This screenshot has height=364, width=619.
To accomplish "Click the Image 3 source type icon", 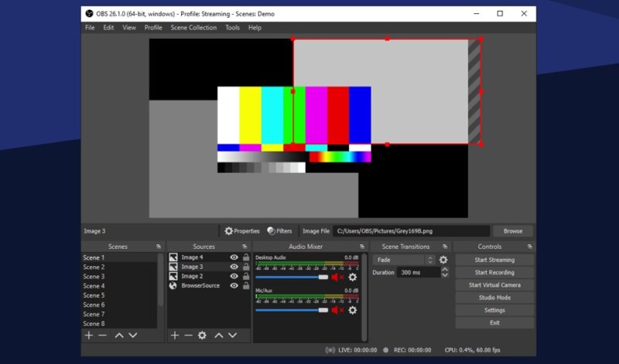I will 173,267.
